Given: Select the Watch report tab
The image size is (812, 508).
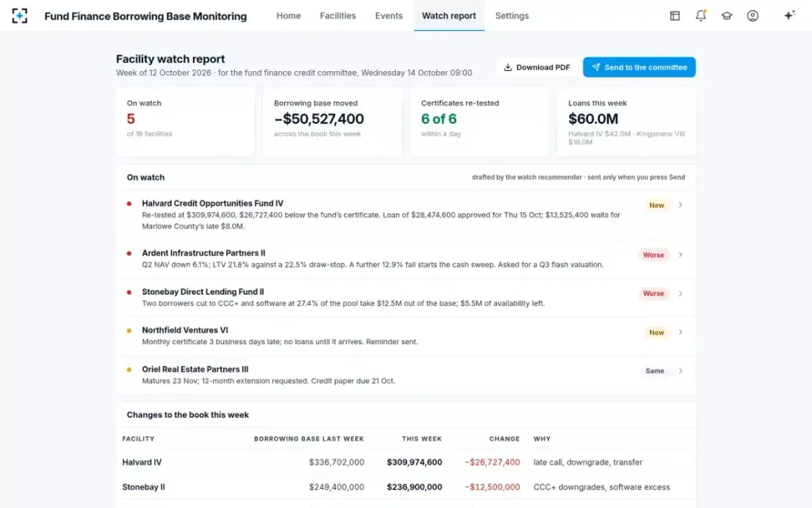Looking at the screenshot, I should pos(449,16).
